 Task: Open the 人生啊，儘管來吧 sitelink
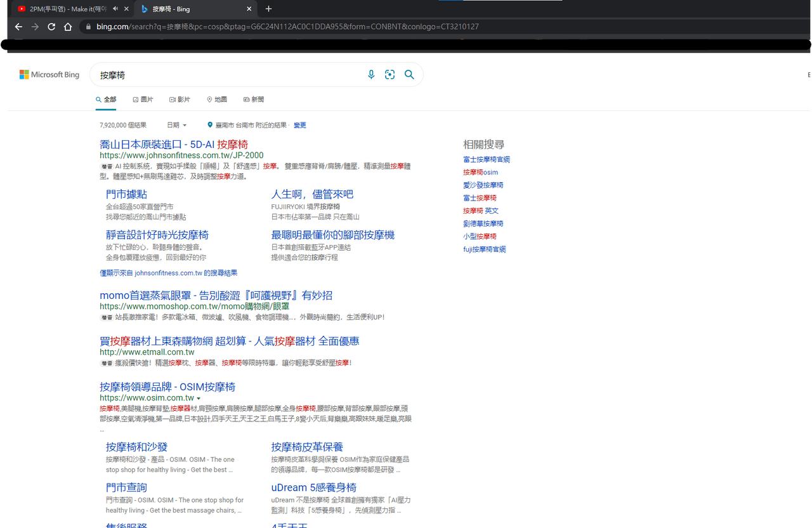coord(312,194)
